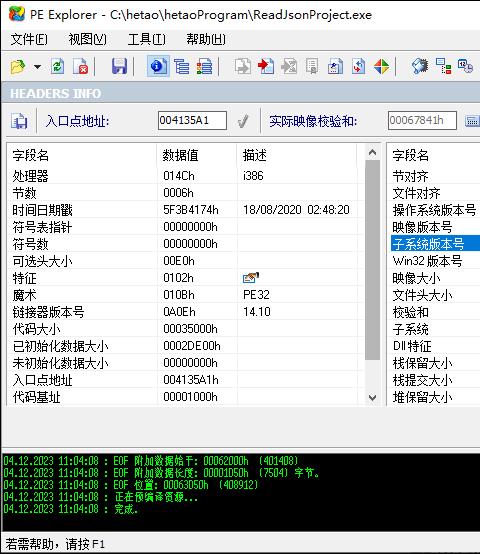Click the 实际映像校验和 value field
Viewport: 480px width, 554px height.
point(422,120)
